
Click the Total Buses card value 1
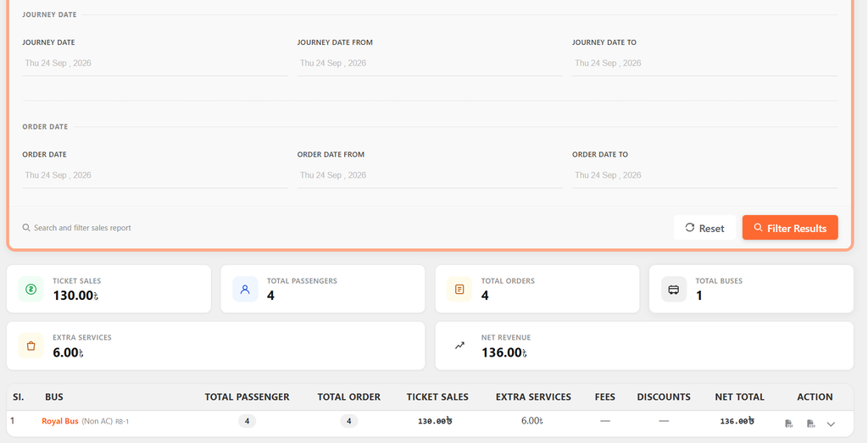699,296
